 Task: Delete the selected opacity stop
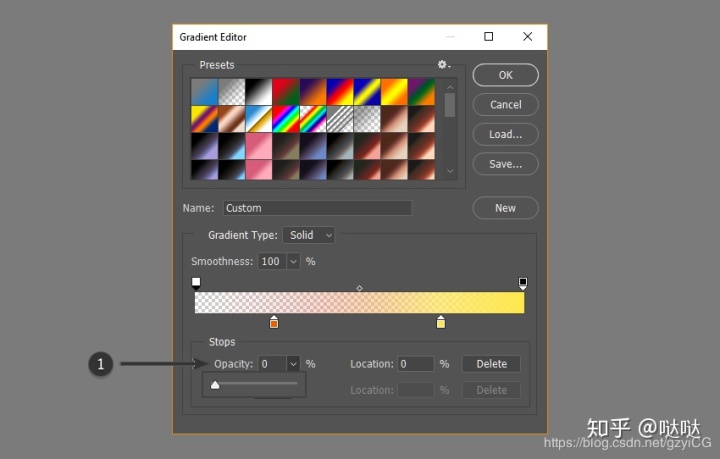[x=491, y=364]
